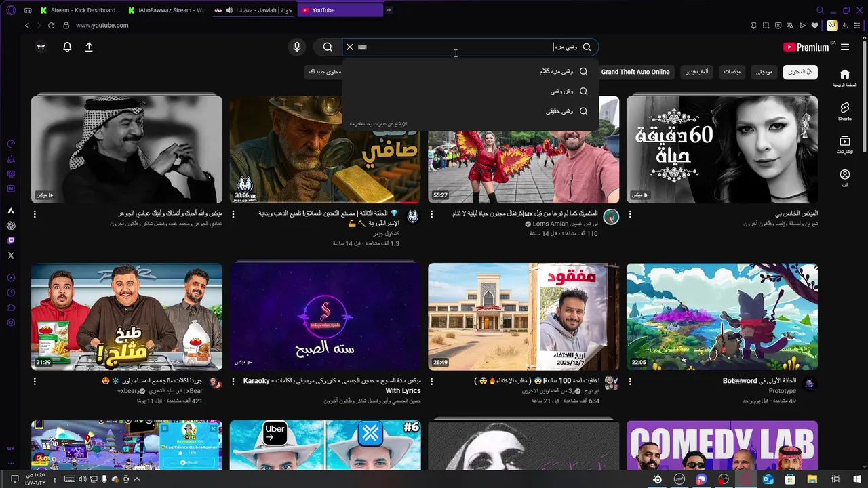Clear the search text with the X icon
Screen dimensions: 868x488
coord(350,47)
